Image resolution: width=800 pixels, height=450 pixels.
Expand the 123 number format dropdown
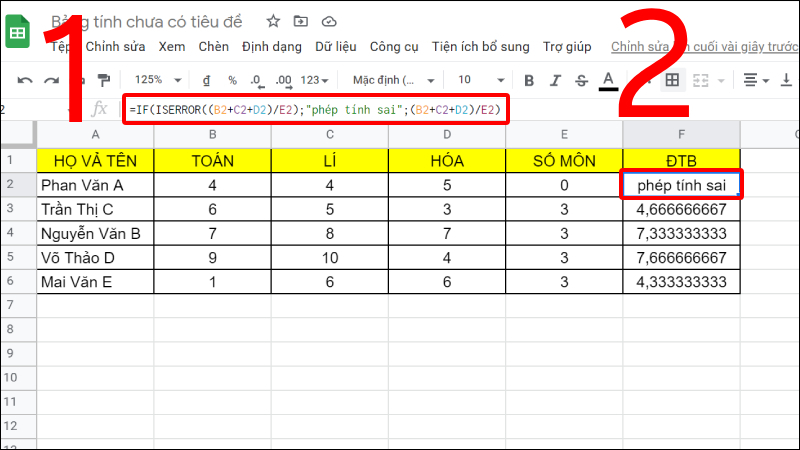tap(315, 80)
